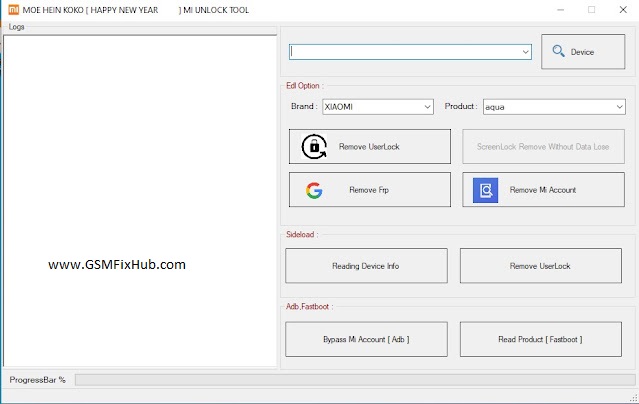Click ScreenLock Remove Without Data Lose button
639x404 pixels.
543,147
